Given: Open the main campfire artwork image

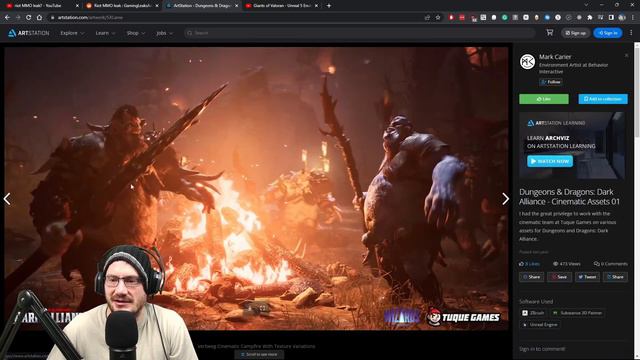Looking at the screenshot, I should (x=256, y=188).
